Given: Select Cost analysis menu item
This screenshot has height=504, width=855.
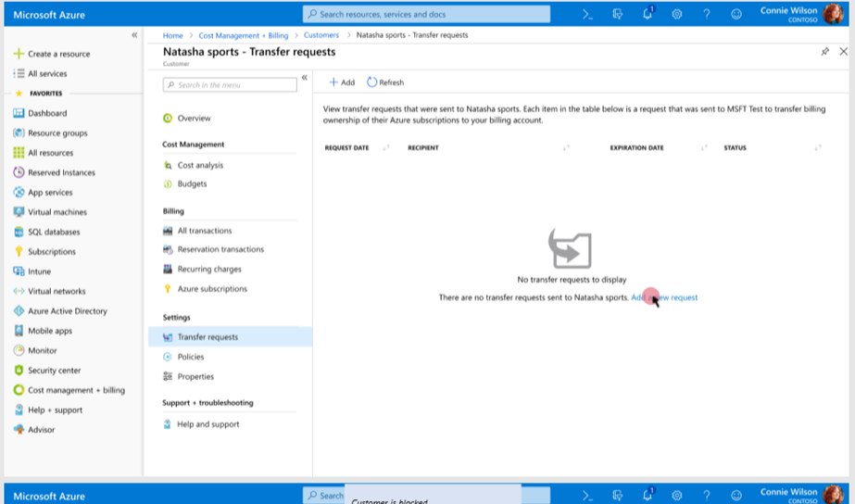Looking at the screenshot, I should (x=193, y=165).
